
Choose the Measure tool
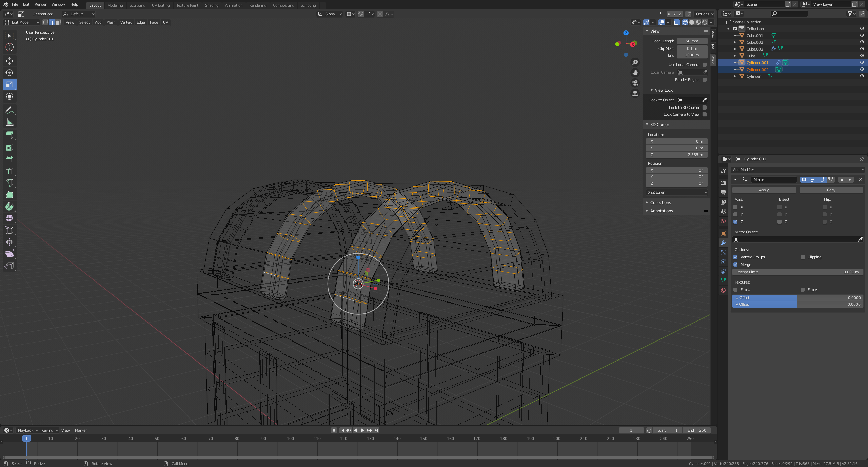tap(9, 122)
